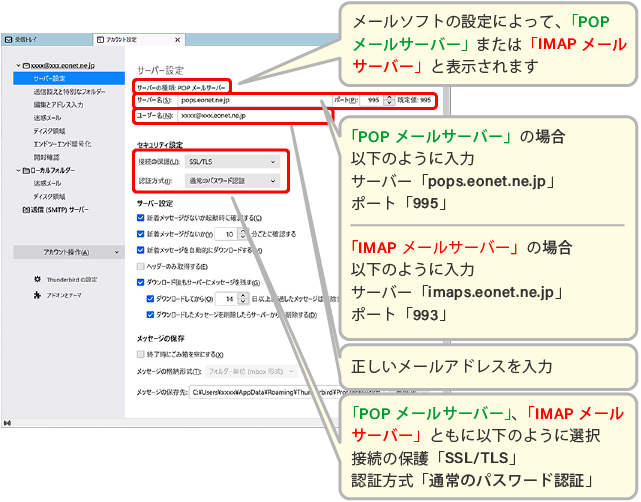Click the folder icon beside ローカルフォルダー
This screenshot has height=502, width=641.
26,170
